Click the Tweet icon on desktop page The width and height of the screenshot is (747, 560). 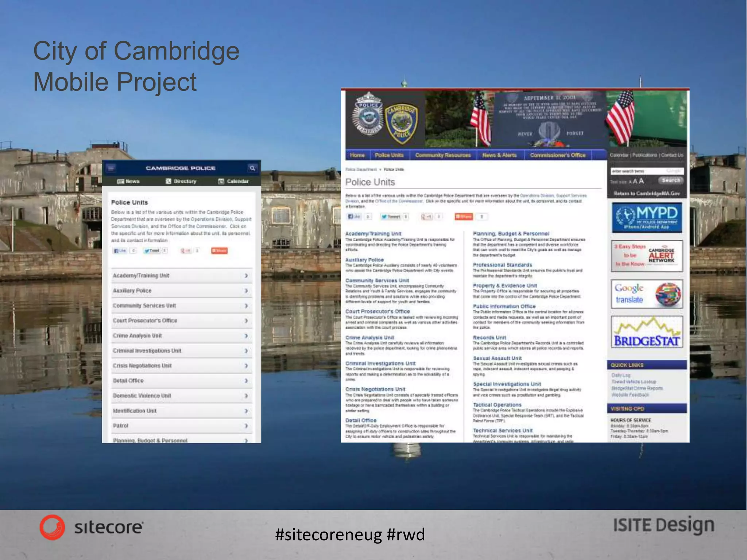391,217
